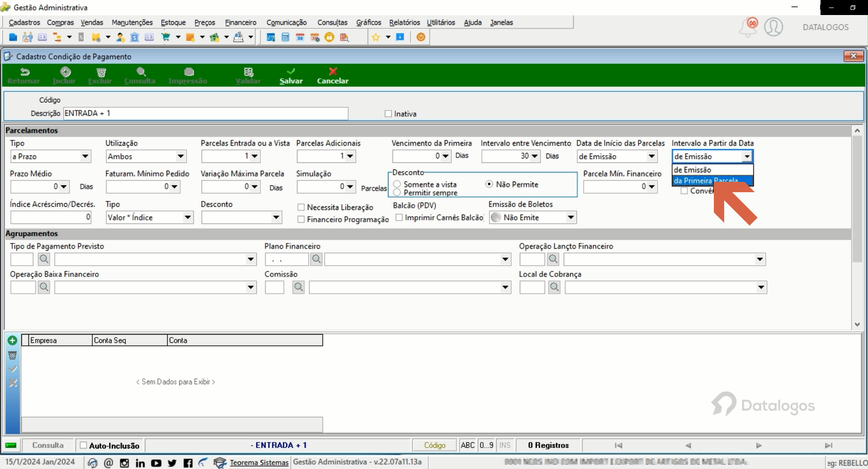
Task: Open the Utilização 'Ambos' dropdown
Action: 181,156
